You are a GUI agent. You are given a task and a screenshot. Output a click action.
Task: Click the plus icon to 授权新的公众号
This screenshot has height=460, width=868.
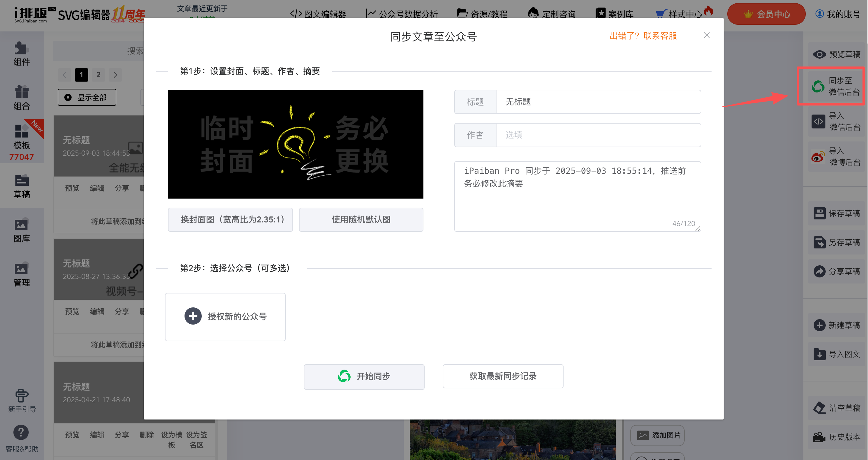[193, 316]
